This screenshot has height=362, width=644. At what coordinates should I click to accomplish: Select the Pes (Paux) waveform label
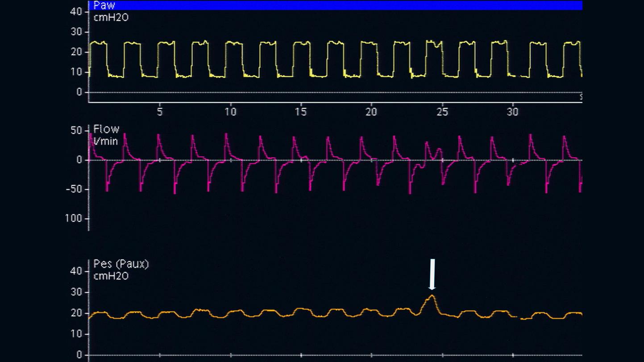pyautogui.click(x=121, y=264)
